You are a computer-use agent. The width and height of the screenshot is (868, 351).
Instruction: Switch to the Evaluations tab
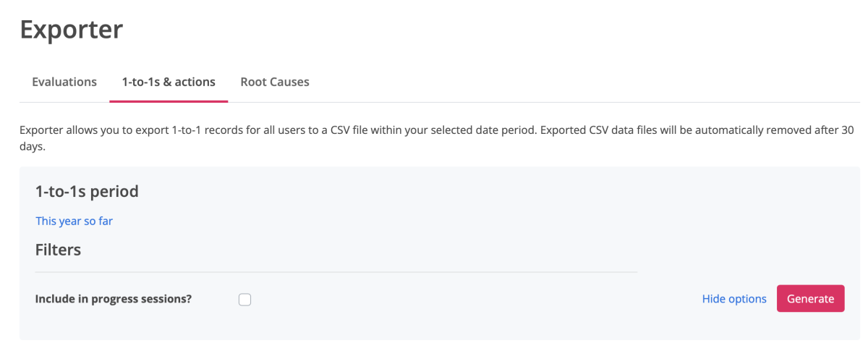64,82
